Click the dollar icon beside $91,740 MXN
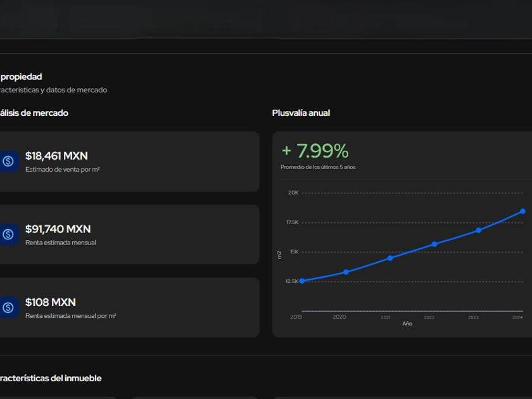 click(x=8, y=234)
